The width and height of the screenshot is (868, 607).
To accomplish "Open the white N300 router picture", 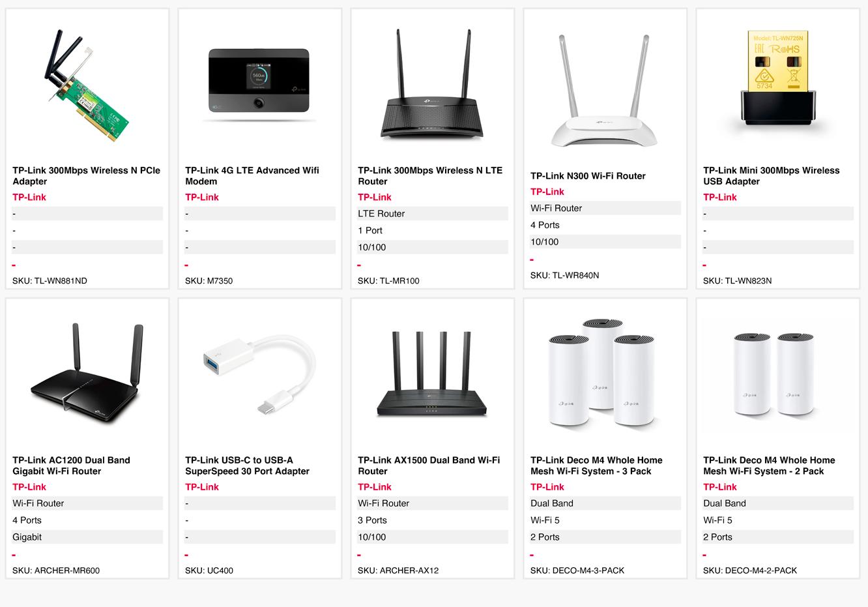I will click(x=604, y=91).
